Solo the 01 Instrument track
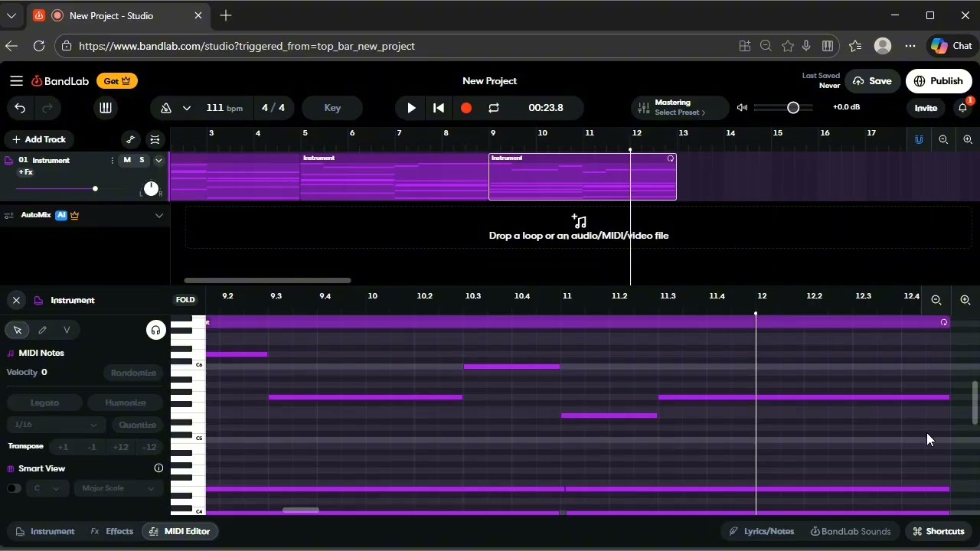Viewport: 980px width, 551px height. (142, 160)
